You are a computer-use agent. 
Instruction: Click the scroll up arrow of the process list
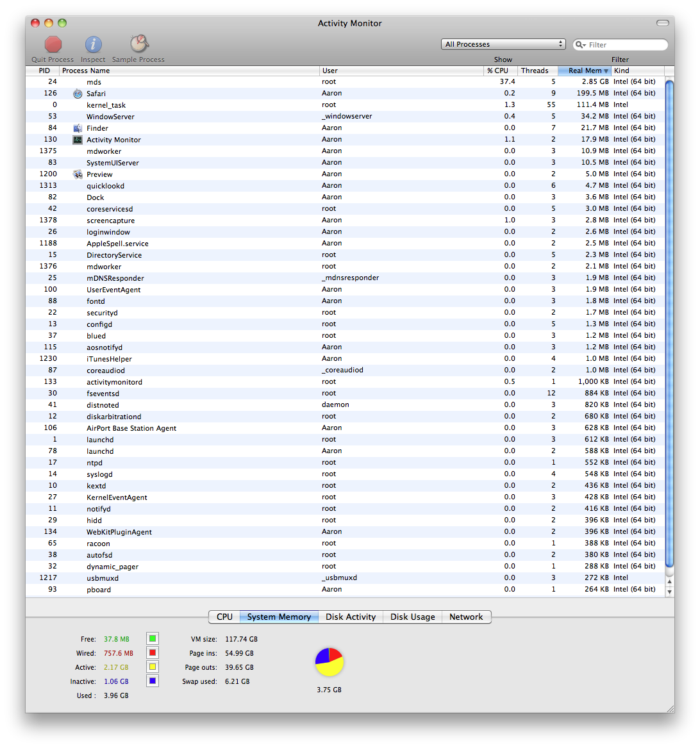tap(669, 581)
